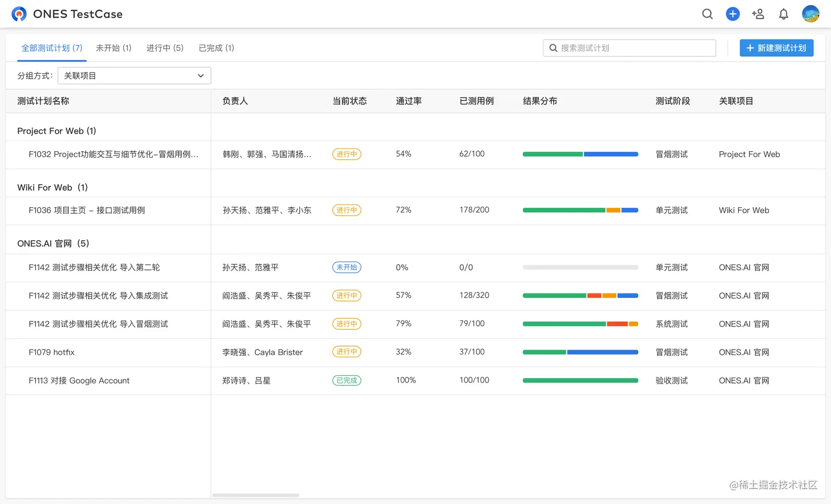Click 进行中 status badge of F1032 row
Viewport: 831px width, 504px height.
[347, 154]
